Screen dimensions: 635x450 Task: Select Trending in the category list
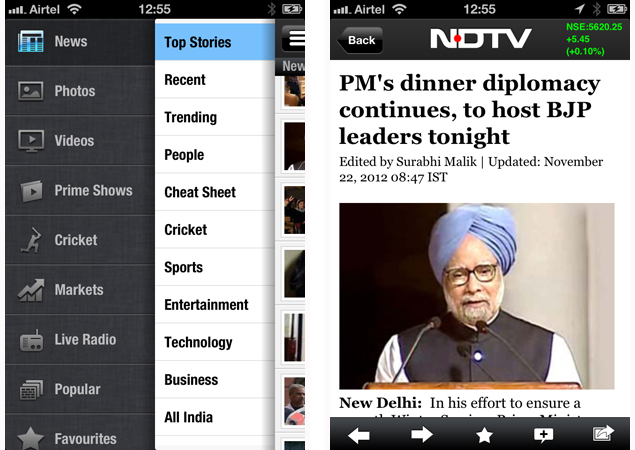coord(215,117)
